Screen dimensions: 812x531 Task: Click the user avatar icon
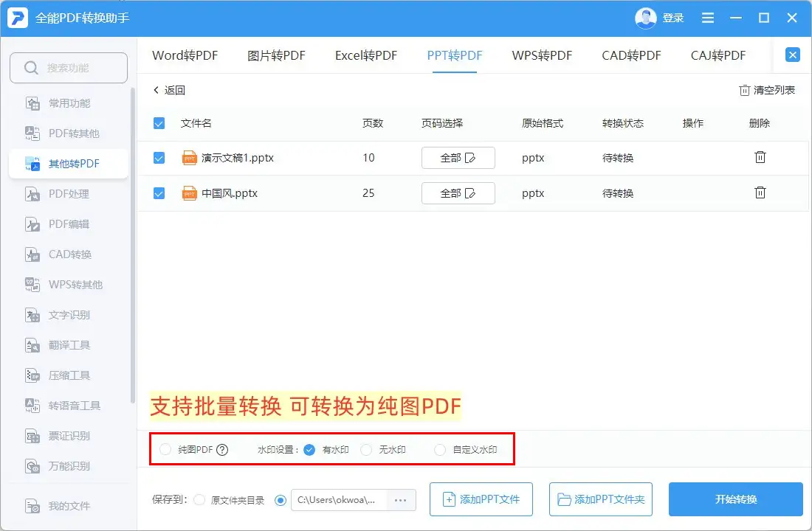pyautogui.click(x=645, y=18)
